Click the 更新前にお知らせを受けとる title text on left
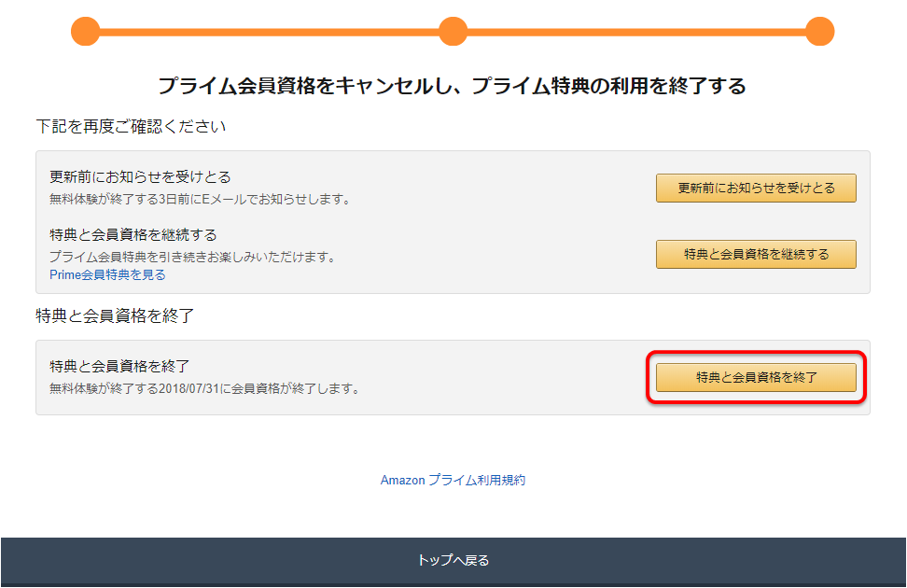The height and width of the screenshot is (588, 907). (x=140, y=176)
